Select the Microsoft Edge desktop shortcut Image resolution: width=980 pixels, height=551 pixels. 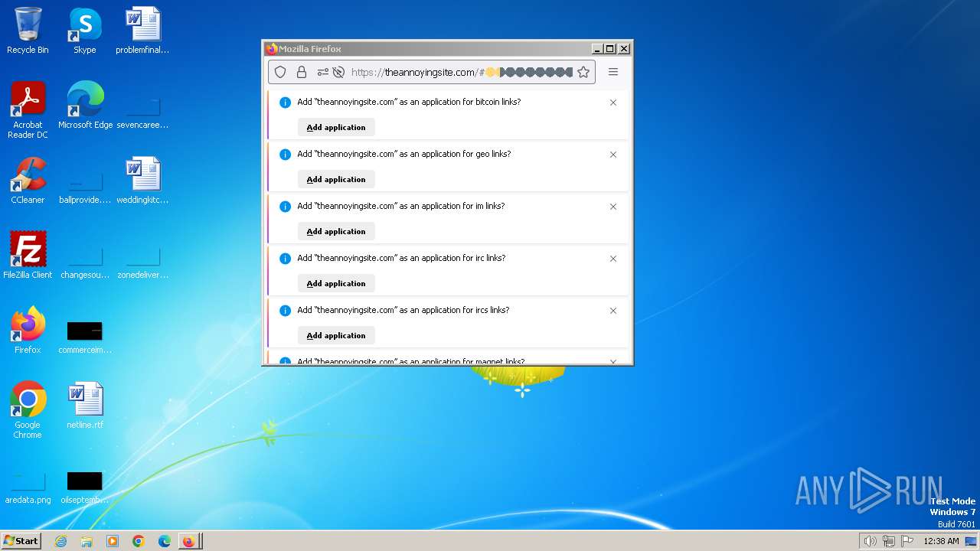(x=85, y=106)
